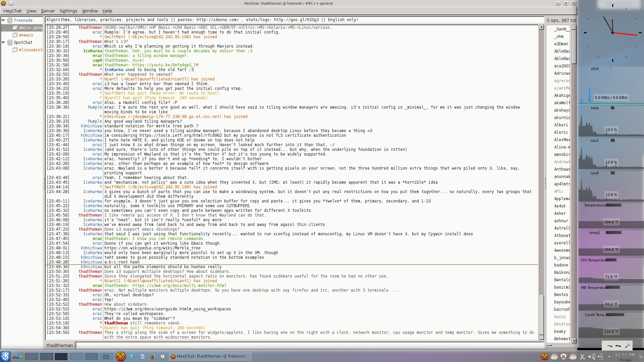This screenshot has height=362, width=644.
Task: Open the i3wm multi-monitor.html link
Action: pos(179,286)
